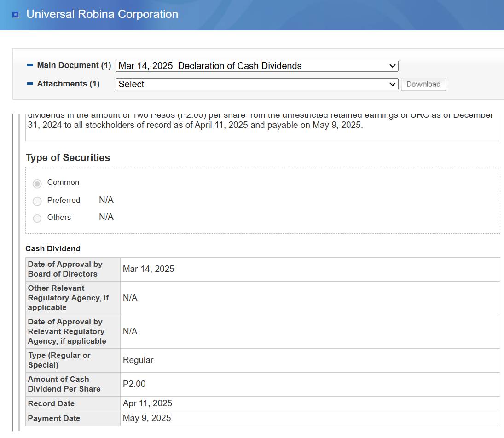This screenshot has height=438, width=504.
Task: Click the blue square icon beside Universal Robina Corporation
Action: tap(16, 15)
